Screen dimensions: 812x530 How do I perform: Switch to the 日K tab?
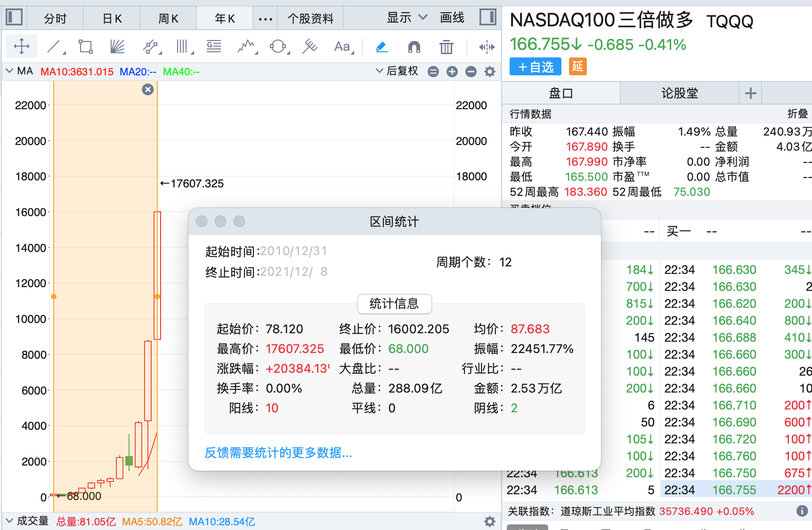[112, 18]
